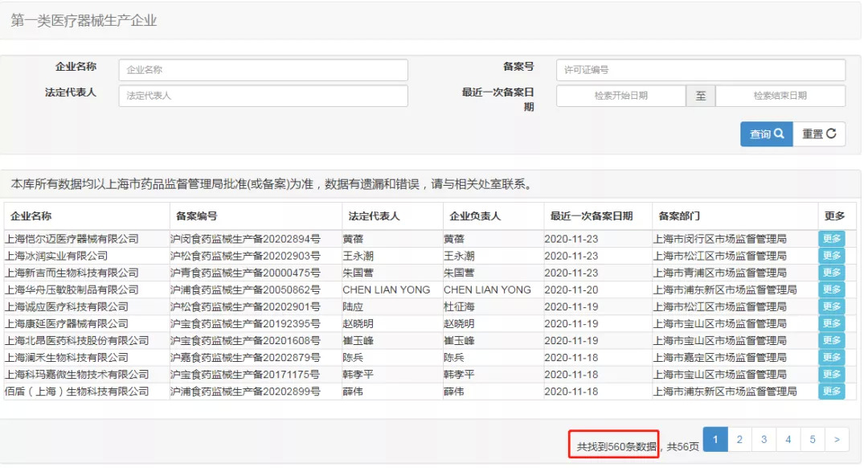
Task: Click the 查询 search button
Action: (765, 134)
